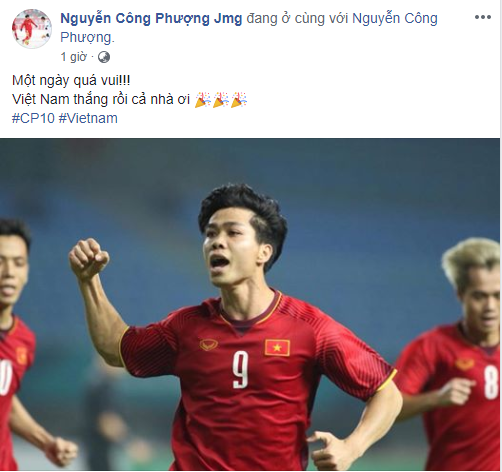Open the #CP10 hashtag
502x472 pixels.
[x=33, y=118]
